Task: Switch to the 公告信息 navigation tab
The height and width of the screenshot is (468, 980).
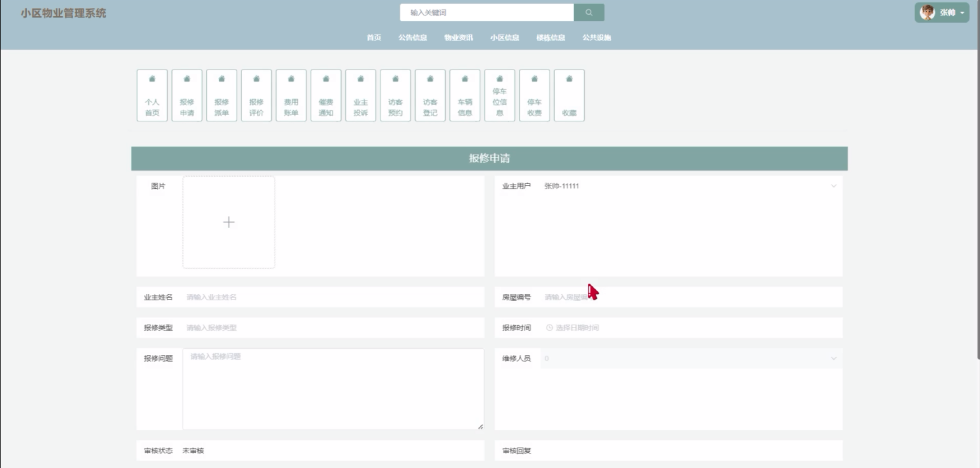Action: (413, 38)
